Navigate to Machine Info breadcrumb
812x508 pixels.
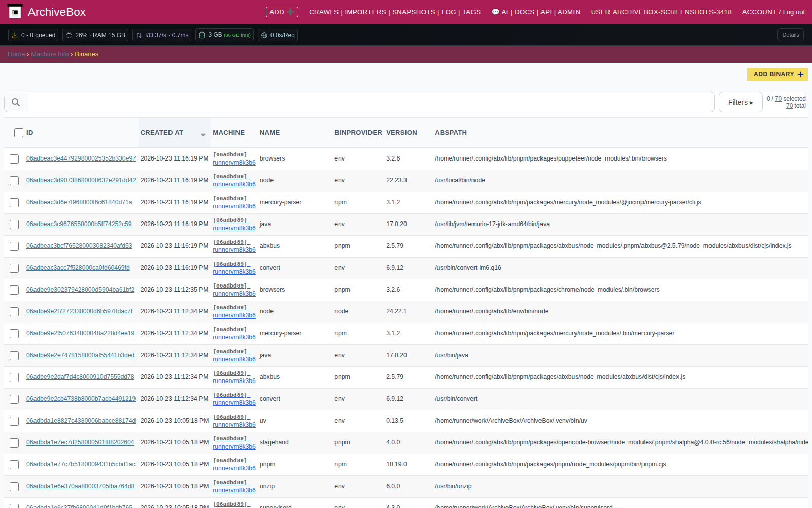pyautogui.click(x=50, y=54)
